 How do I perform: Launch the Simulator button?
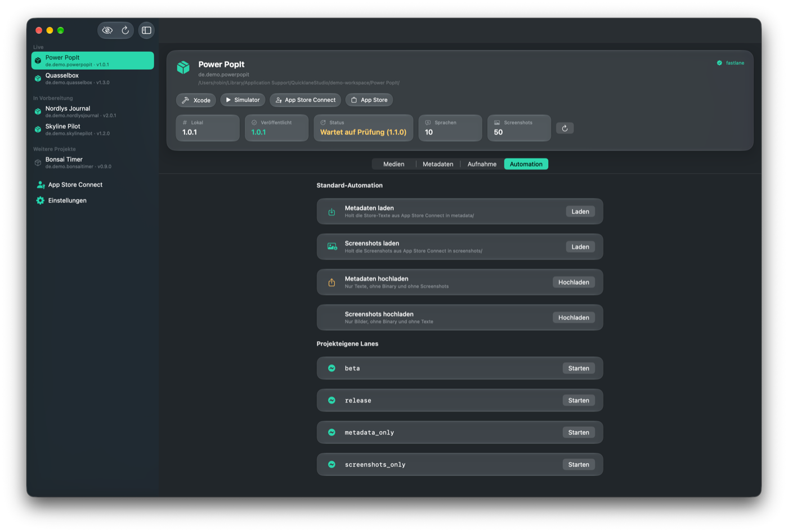pyautogui.click(x=243, y=100)
